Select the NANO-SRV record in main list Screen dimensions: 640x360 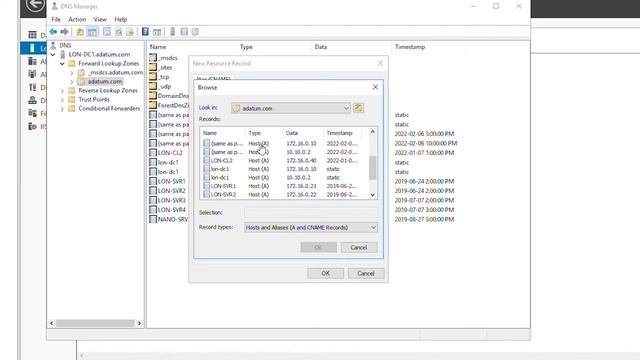pyautogui.click(x=169, y=219)
